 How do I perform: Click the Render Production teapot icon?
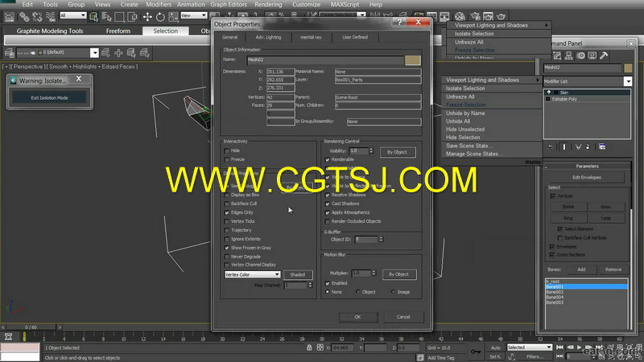(501, 16)
